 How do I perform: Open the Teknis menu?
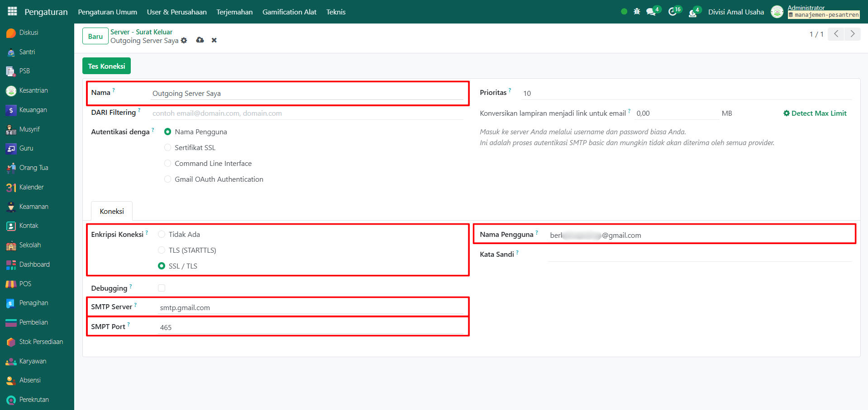[x=335, y=12]
